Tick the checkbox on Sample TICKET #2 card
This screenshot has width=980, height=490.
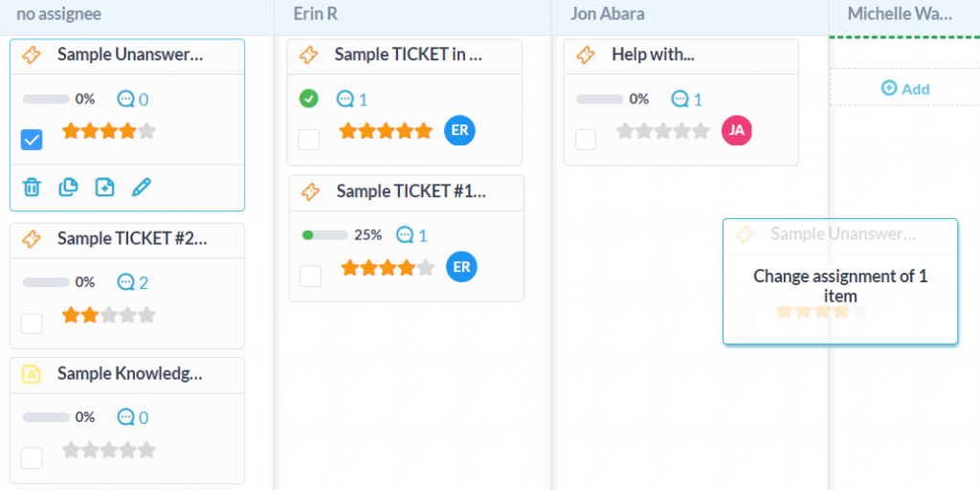pyautogui.click(x=32, y=323)
